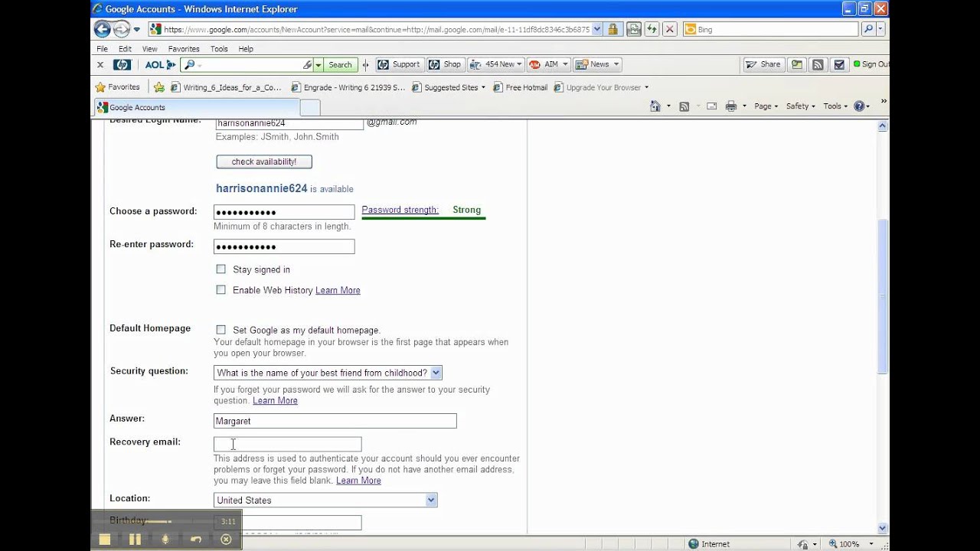Open the File menu
Viewport: 980px width, 551px height.
coord(102,49)
